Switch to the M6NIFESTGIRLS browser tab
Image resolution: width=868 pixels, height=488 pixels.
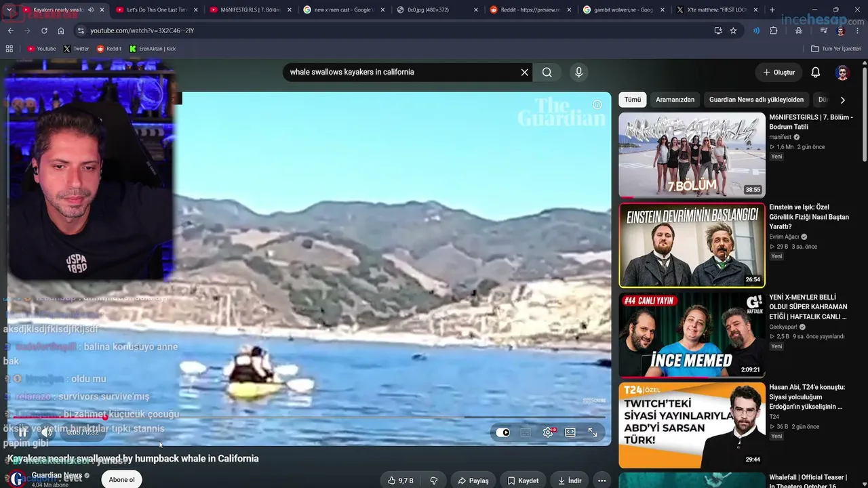[250, 10]
